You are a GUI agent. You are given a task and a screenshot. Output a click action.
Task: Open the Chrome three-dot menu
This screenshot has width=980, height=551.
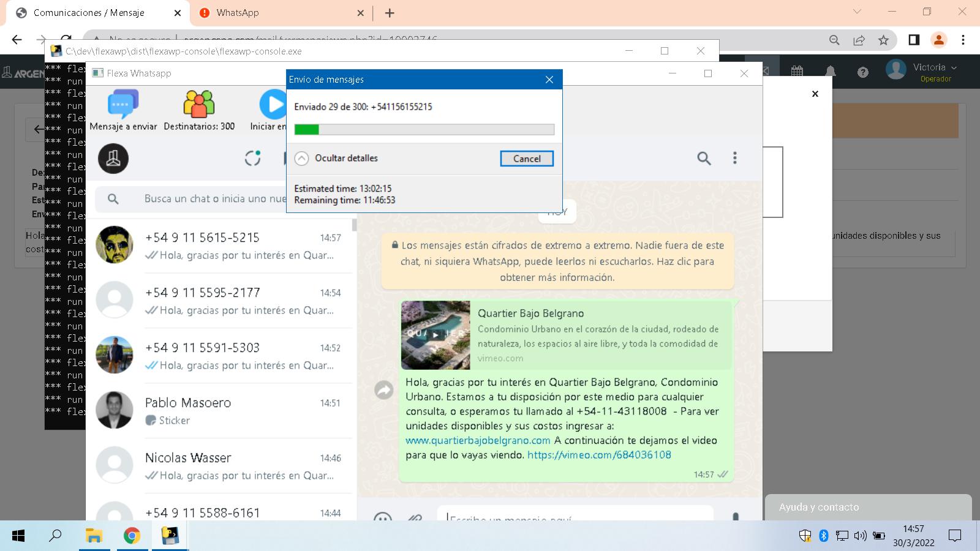pos(963,40)
